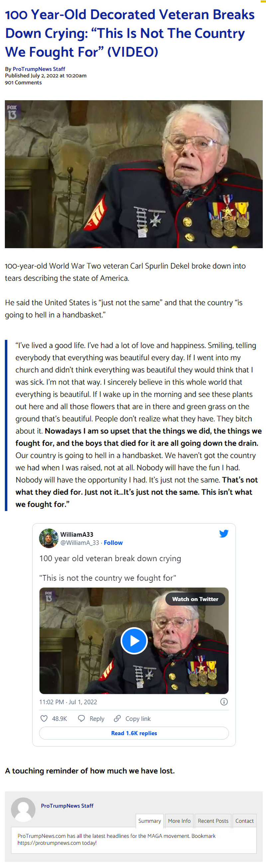Click WilliamA33 profile avatar
The image size is (266, 868).
pyautogui.click(x=49, y=538)
